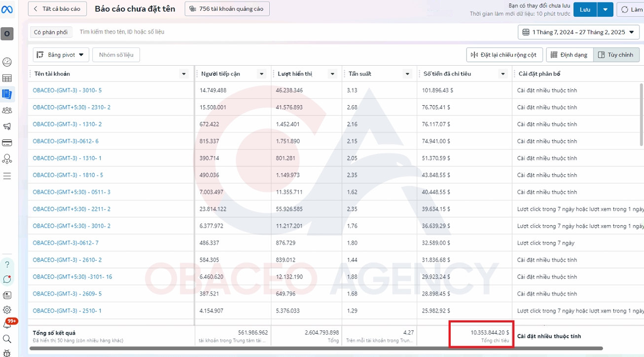Open account OBACEO-(GMT-3) - 1810 - 5
644x357 pixels.
point(68,175)
